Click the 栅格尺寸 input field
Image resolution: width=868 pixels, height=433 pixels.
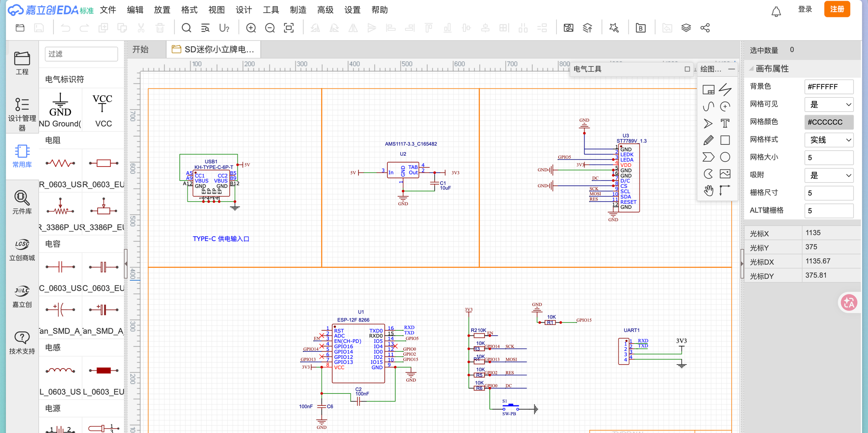(829, 193)
